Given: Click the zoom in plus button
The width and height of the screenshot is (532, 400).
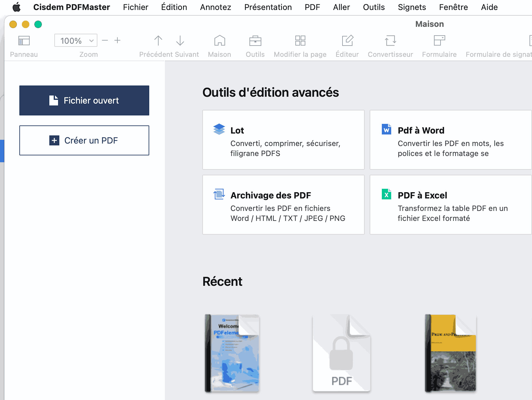Looking at the screenshot, I should [117, 41].
